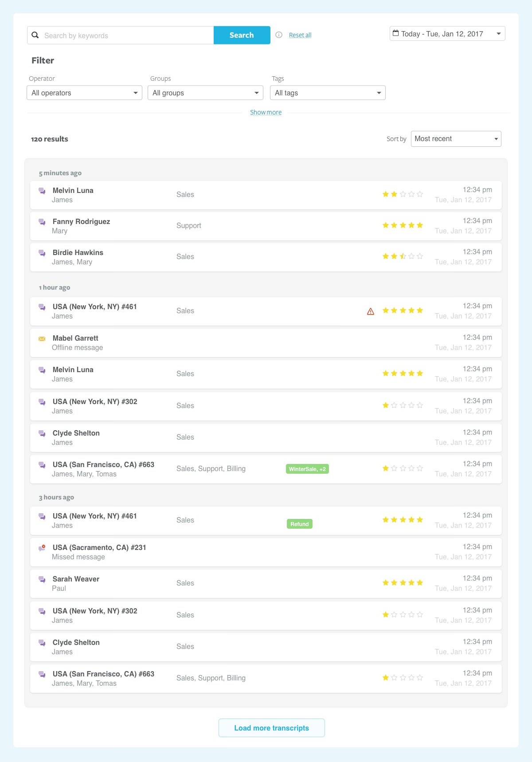Click the magnifying glass search icon
The image size is (532, 762).
click(x=35, y=35)
